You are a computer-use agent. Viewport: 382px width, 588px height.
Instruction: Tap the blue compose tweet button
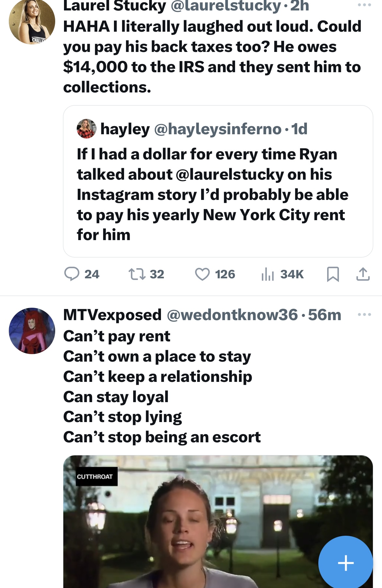coord(345,563)
